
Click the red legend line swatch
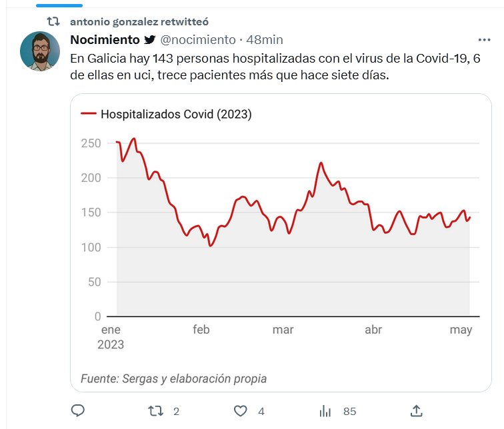(x=89, y=114)
